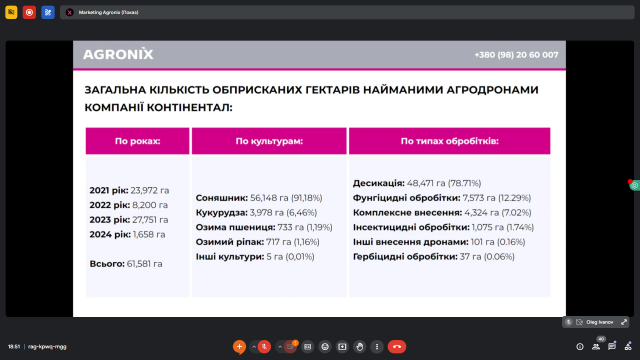Click the Десикація: 48,471 га line
This screenshot has height=360, width=640.
pyautogui.click(x=417, y=183)
